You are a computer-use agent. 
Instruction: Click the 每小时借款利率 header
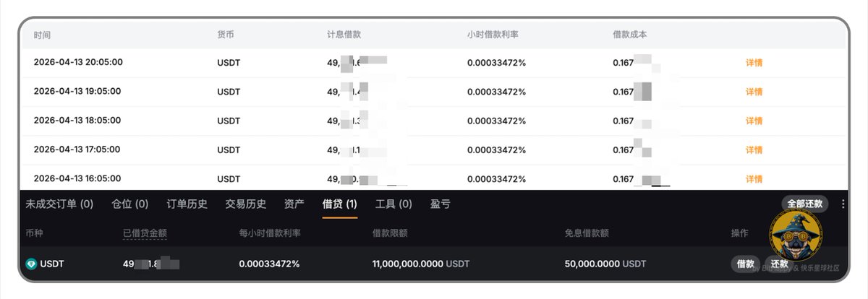(x=269, y=234)
